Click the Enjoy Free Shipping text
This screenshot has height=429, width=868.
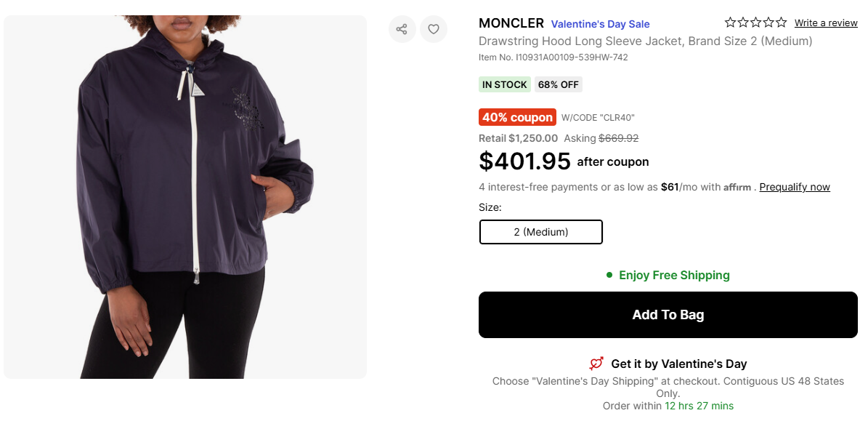[x=674, y=275]
